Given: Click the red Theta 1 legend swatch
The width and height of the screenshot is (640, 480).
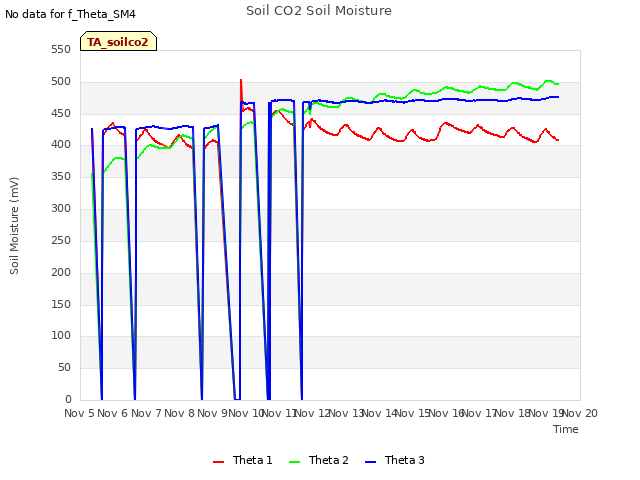Looking at the screenshot, I should (218, 462).
